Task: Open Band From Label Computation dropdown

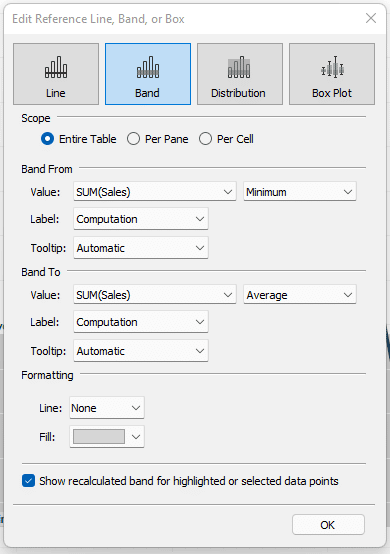Action: 141,219
